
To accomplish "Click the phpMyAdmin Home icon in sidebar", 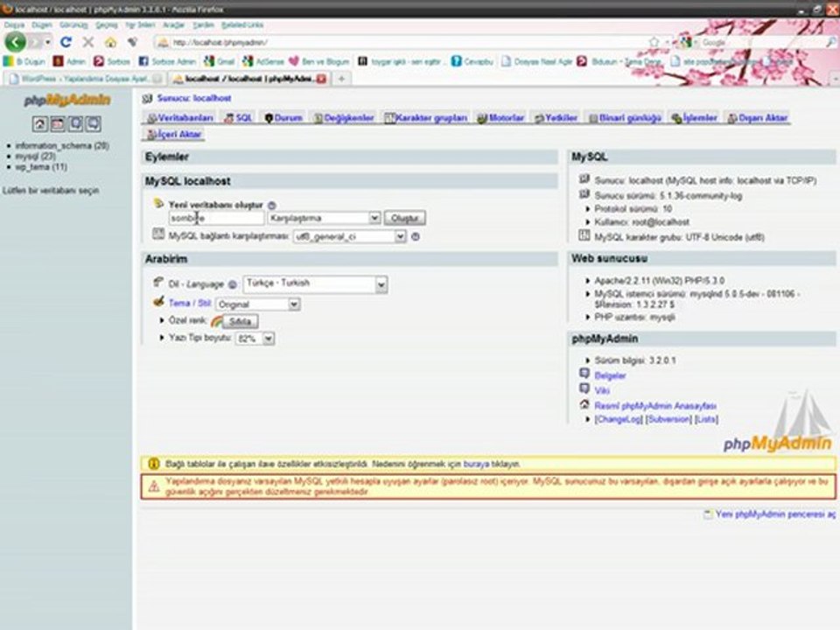I will (x=40, y=123).
